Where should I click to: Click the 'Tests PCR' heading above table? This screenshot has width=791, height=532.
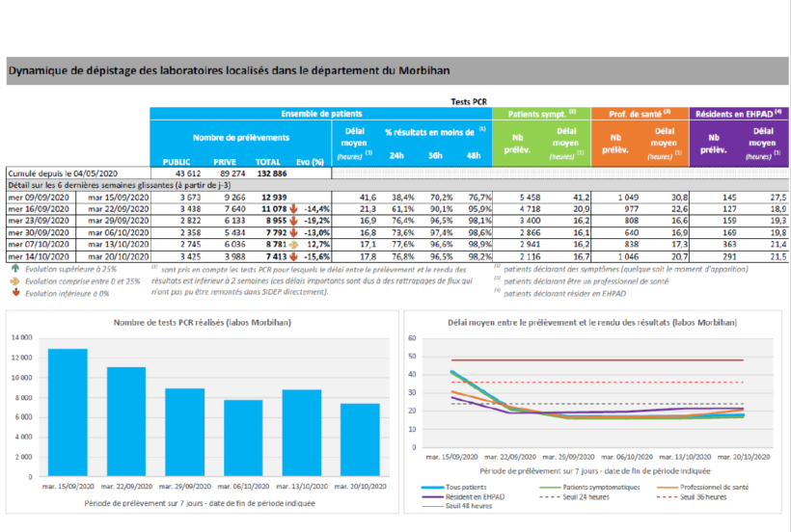point(469,102)
